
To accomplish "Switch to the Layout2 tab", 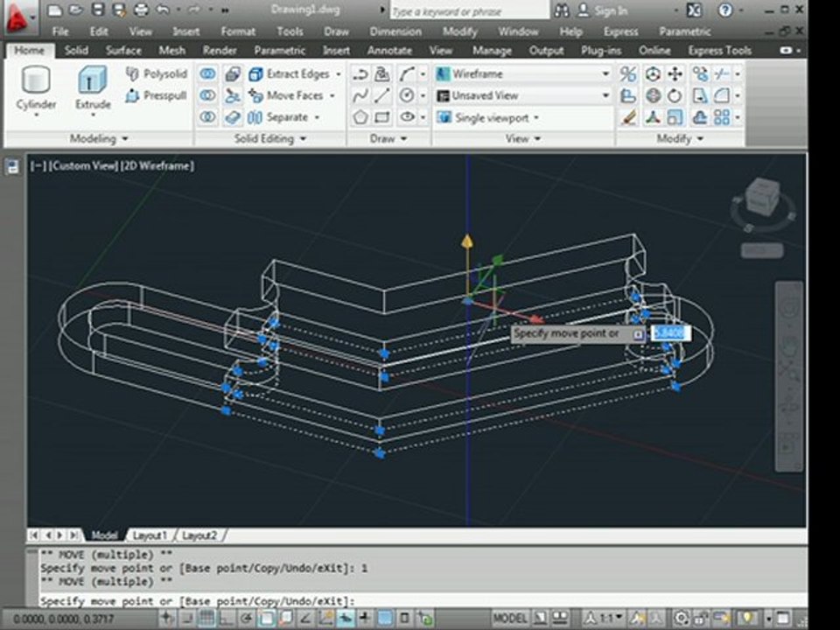I will tap(199, 535).
